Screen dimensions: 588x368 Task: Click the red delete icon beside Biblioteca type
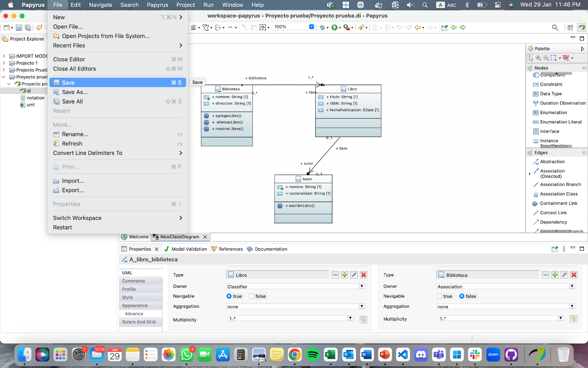(574, 275)
